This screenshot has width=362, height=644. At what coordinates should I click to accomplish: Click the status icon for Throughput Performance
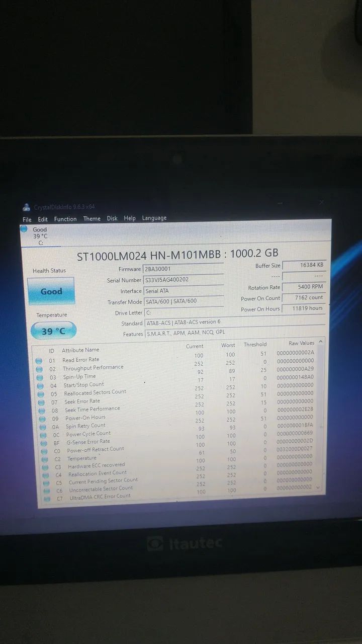click(39, 369)
